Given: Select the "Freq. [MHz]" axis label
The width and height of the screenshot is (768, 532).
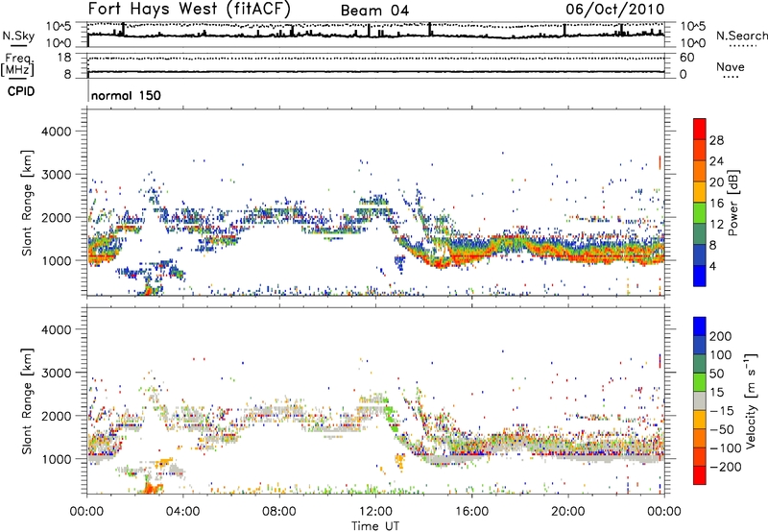Looking at the screenshot, I should pyautogui.click(x=17, y=65).
